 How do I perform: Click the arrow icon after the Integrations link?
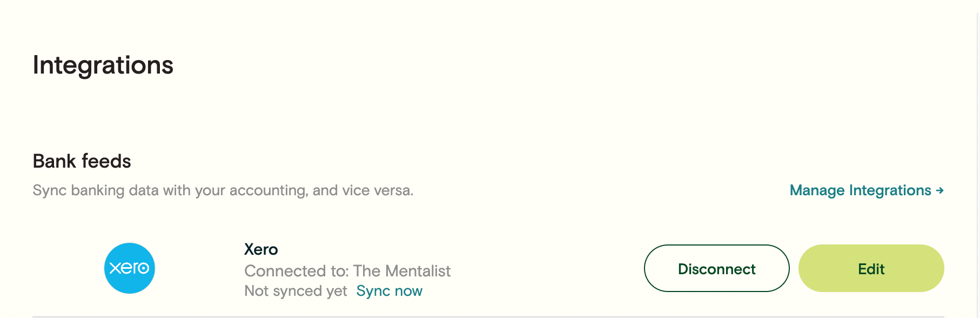coord(939,190)
